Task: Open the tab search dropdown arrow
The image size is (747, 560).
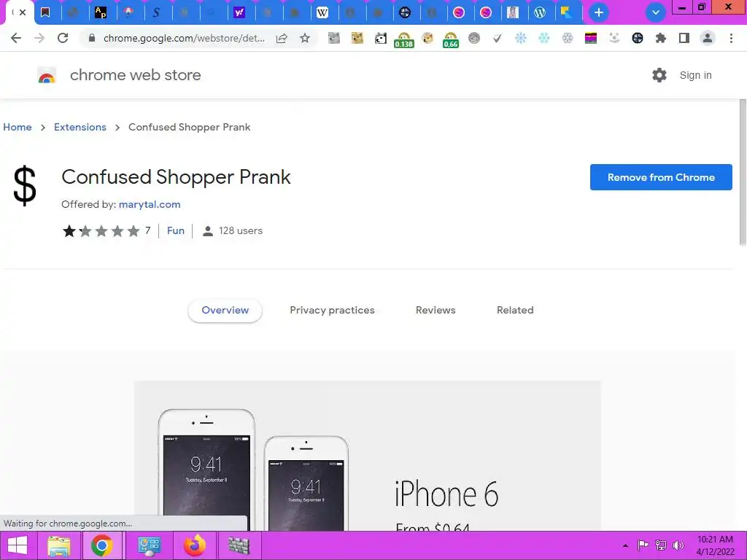Action: [656, 12]
